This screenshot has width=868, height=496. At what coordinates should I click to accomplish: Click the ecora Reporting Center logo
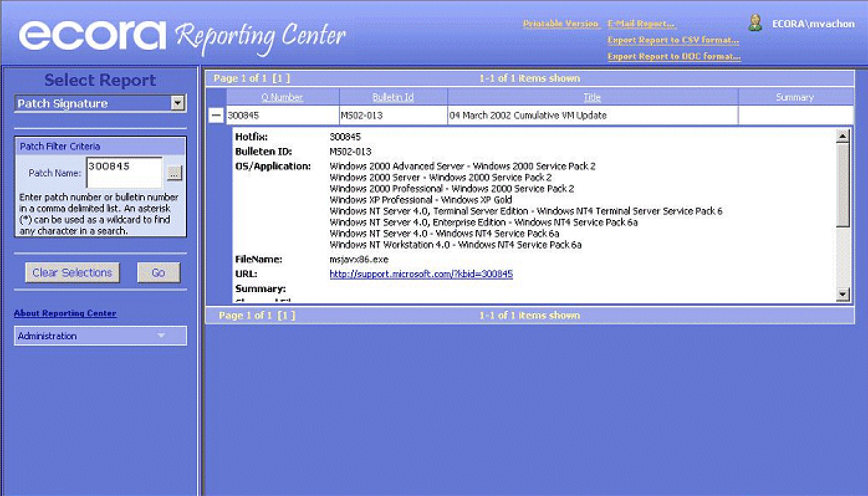point(183,36)
